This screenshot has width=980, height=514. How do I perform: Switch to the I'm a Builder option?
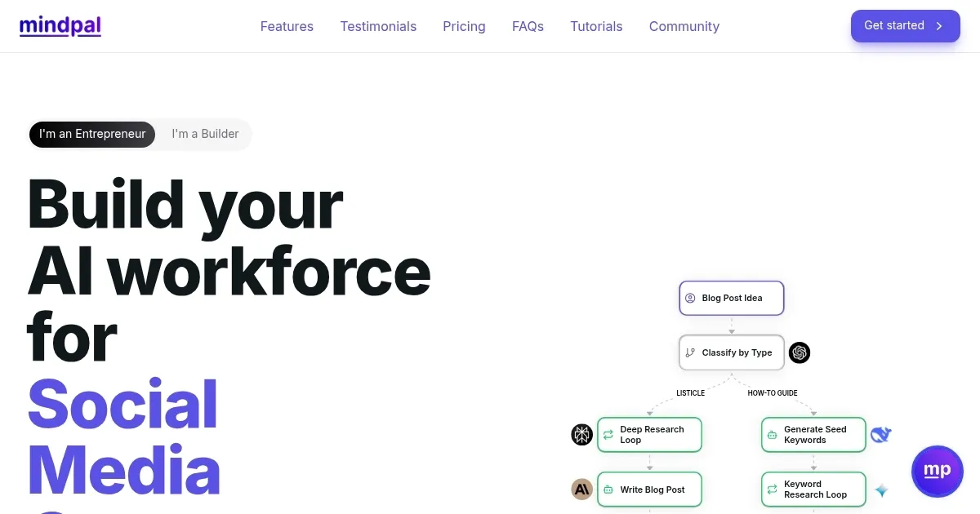point(204,134)
